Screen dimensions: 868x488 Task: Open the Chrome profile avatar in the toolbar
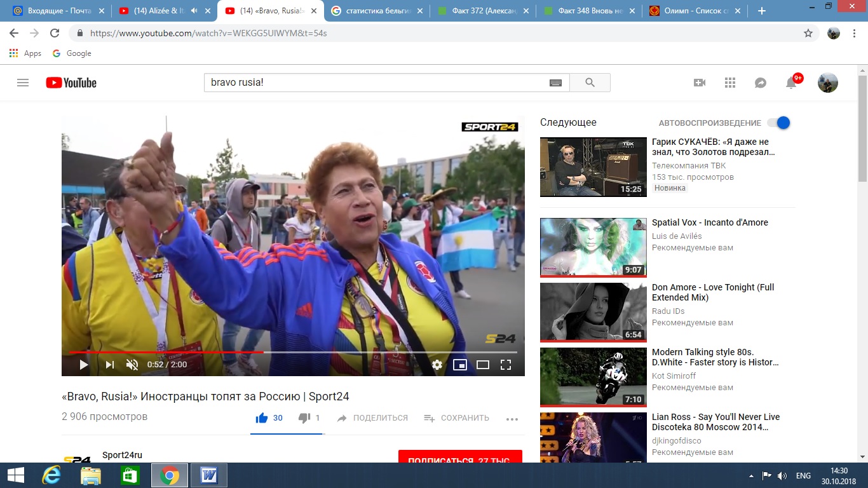point(834,33)
